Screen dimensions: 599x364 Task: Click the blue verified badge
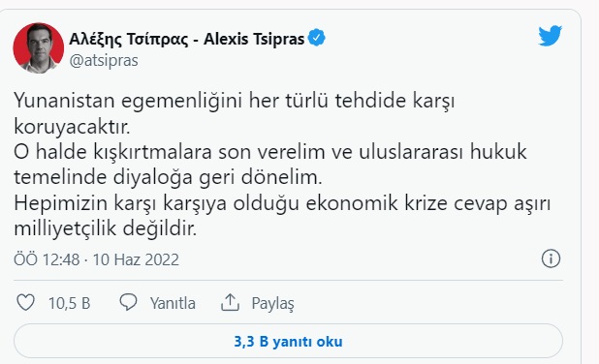[316, 38]
